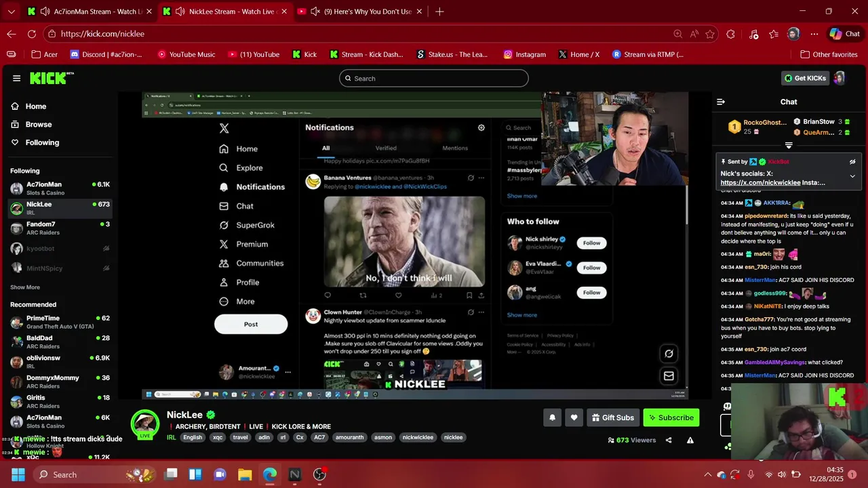This screenshot has height=488, width=868.
Task: Open File Explorer from taskbar
Action: tap(245, 474)
